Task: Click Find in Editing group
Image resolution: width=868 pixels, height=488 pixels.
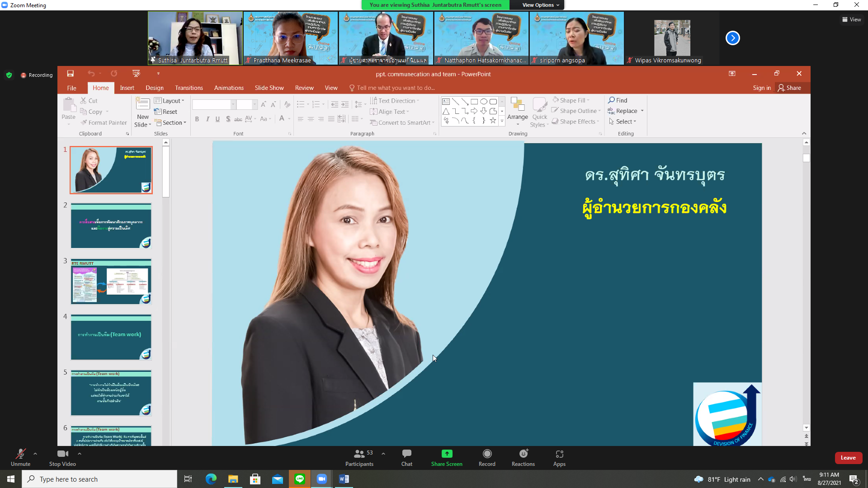Action: (x=618, y=100)
